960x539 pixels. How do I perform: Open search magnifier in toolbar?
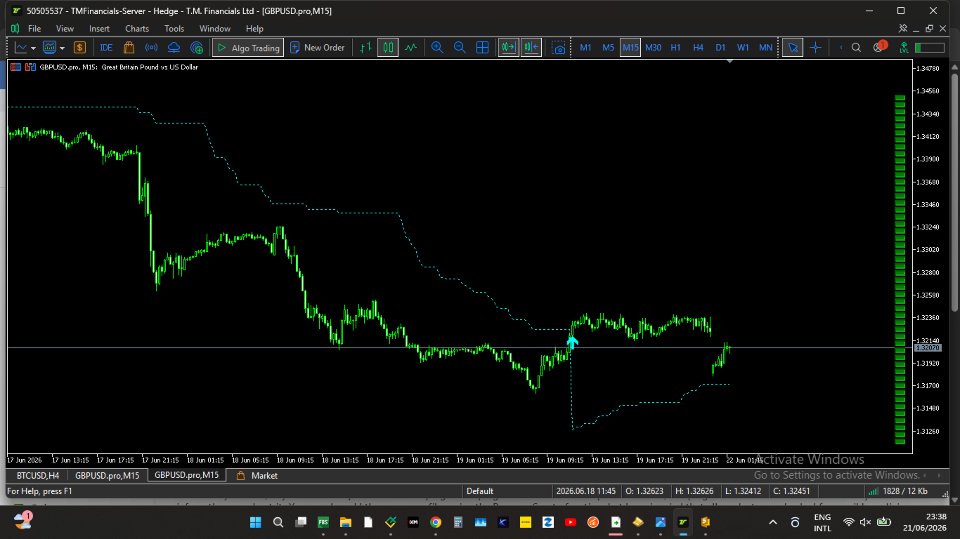(857, 47)
